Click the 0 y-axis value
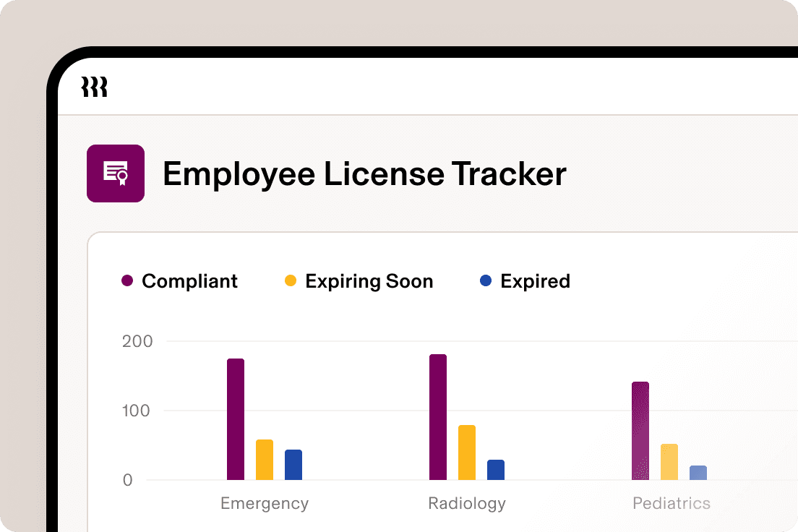 point(128,480)
